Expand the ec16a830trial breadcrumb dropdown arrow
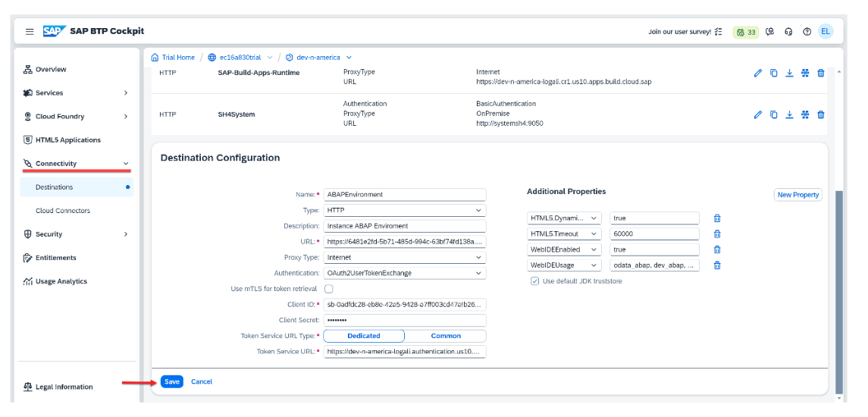 pos(270,58)
